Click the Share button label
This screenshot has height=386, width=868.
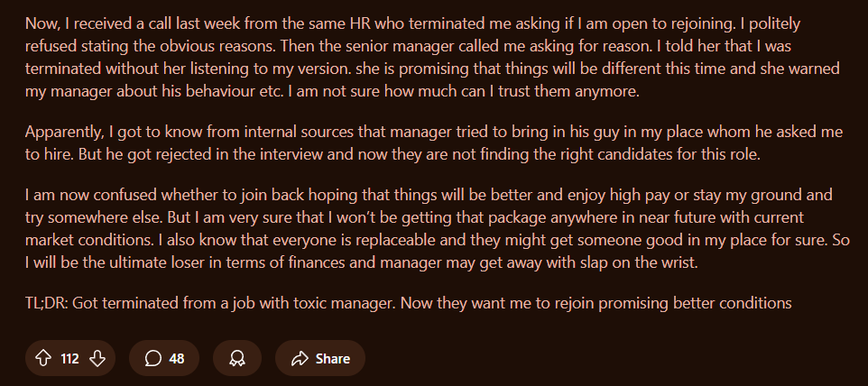point(332,358)
